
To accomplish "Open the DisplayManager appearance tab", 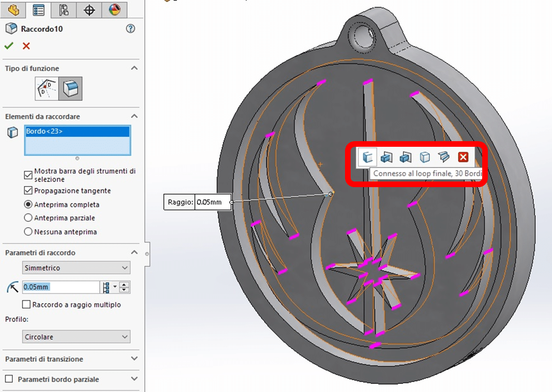I will click(113, 10).
